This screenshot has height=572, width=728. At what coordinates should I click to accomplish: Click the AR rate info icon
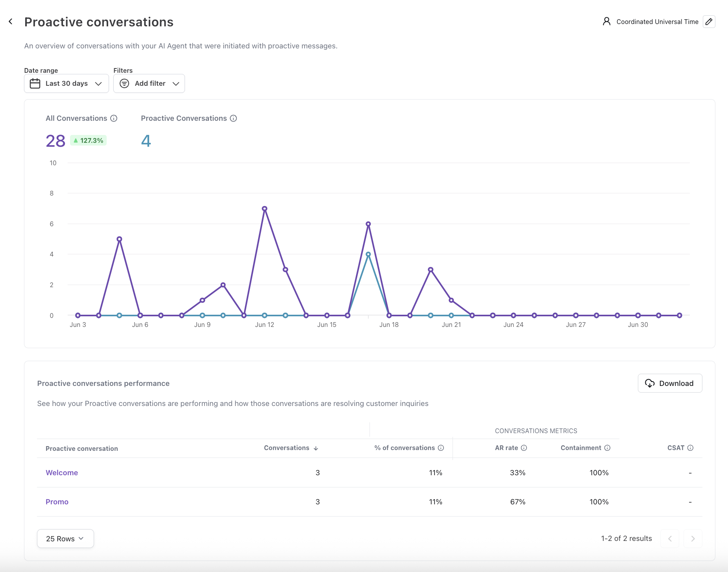point(524,448)
